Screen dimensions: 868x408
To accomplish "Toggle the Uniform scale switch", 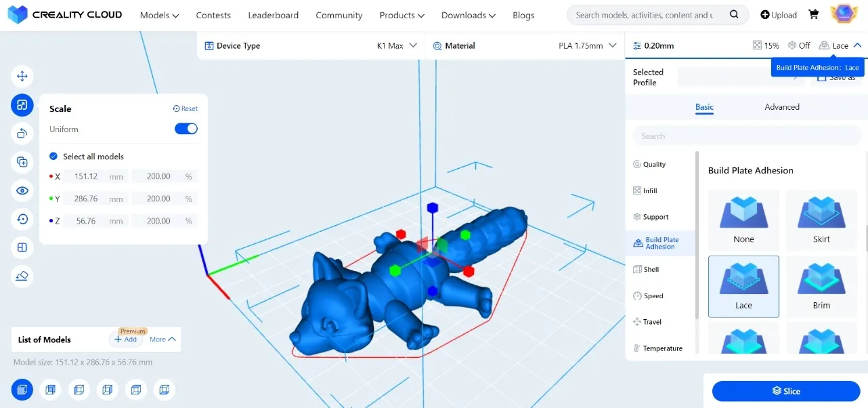I will coord(186,129).
